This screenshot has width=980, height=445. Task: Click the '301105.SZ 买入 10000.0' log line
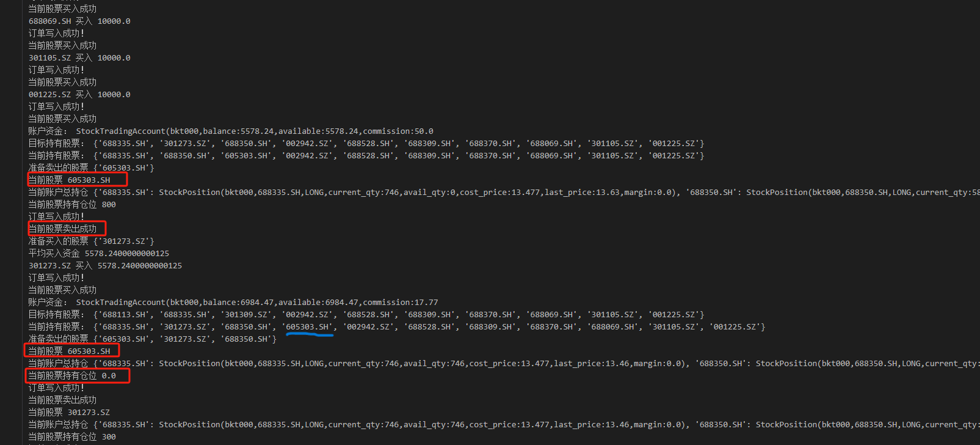(x=79, y=58)
